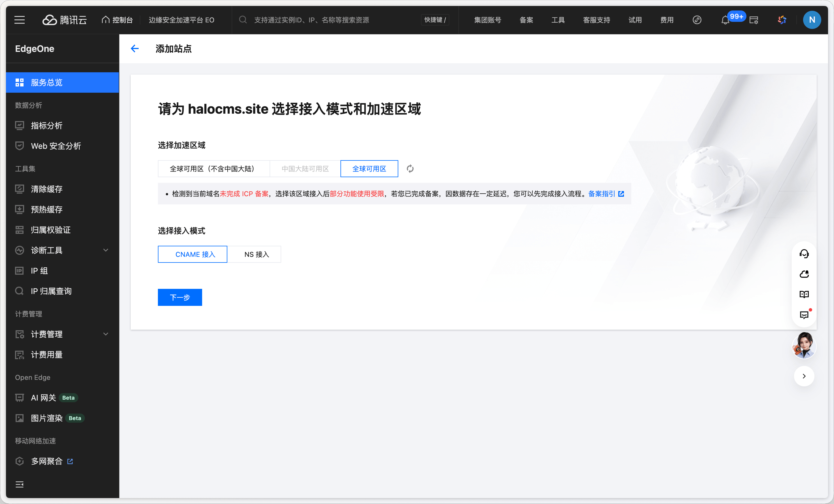Viewport: 834px width, 504px height.
Task: Select the CNAME 接入 access mode
Action: pos(192,254)
